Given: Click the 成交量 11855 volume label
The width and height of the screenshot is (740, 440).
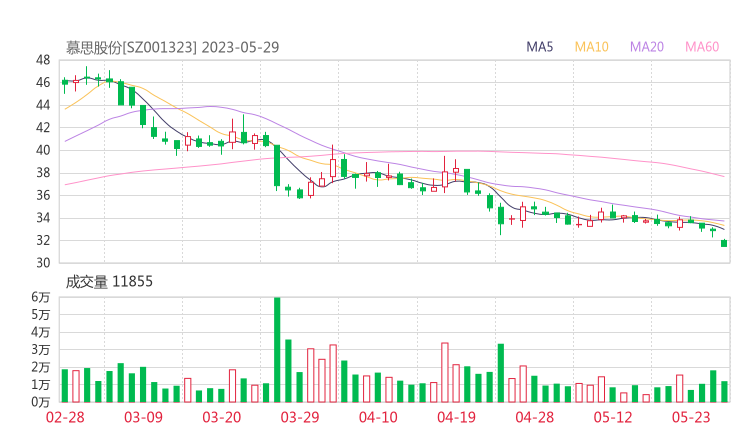Looking at the screenshot, I should coord(109,282).
